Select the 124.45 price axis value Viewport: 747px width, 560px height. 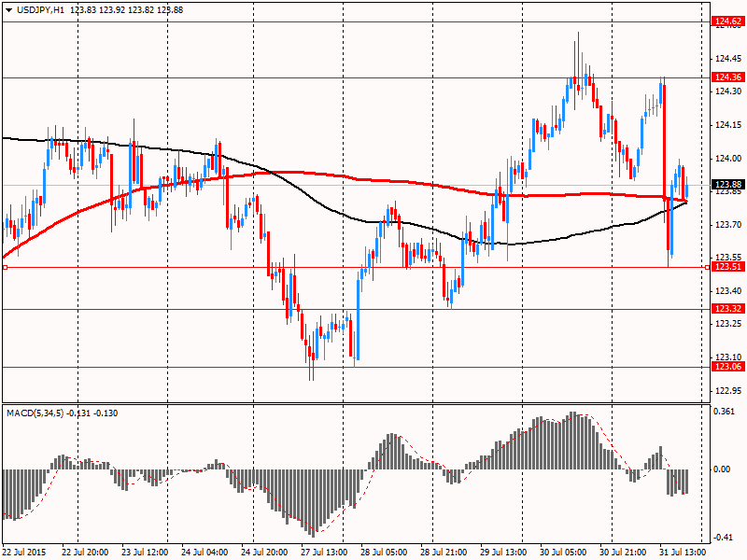(728, 59)
